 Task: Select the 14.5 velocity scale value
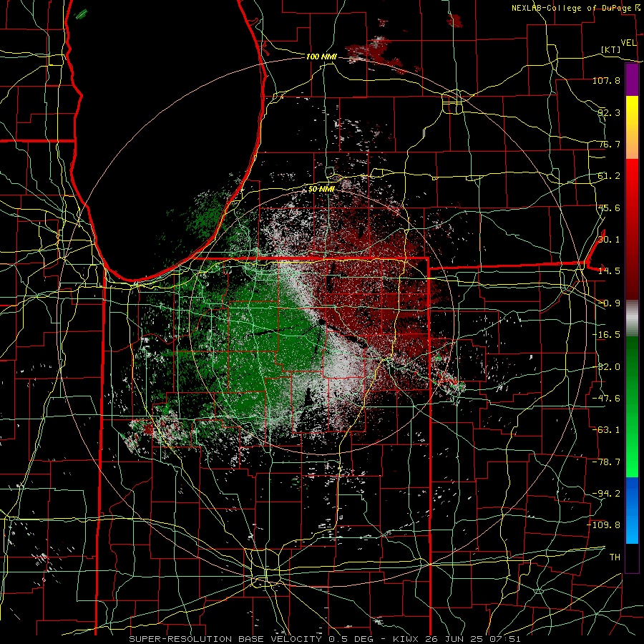pyautogui.click(x=609, y=271)
